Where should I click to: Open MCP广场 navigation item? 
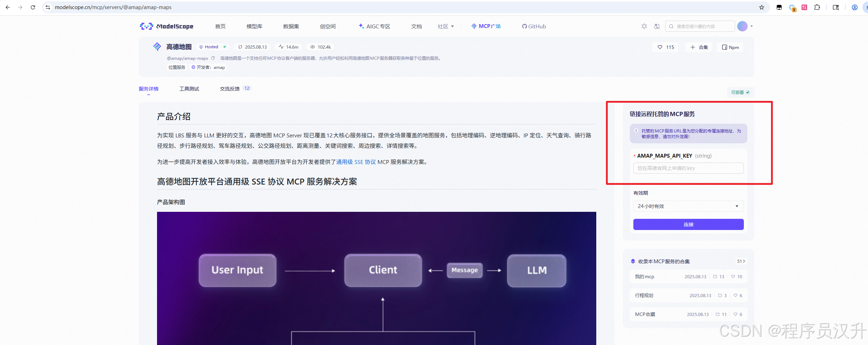click(486, 26)
